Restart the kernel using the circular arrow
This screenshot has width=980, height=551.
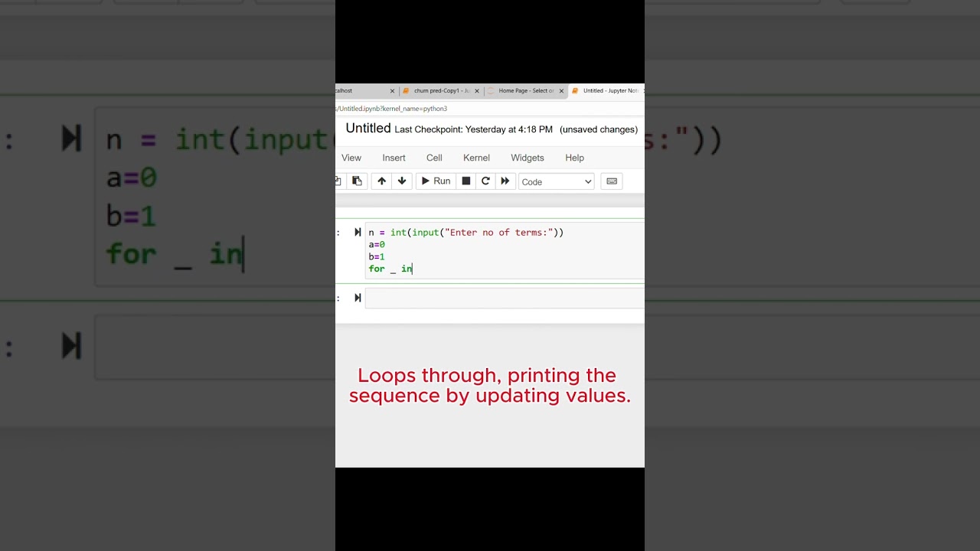pyautogui.click(x=485, y=181)
